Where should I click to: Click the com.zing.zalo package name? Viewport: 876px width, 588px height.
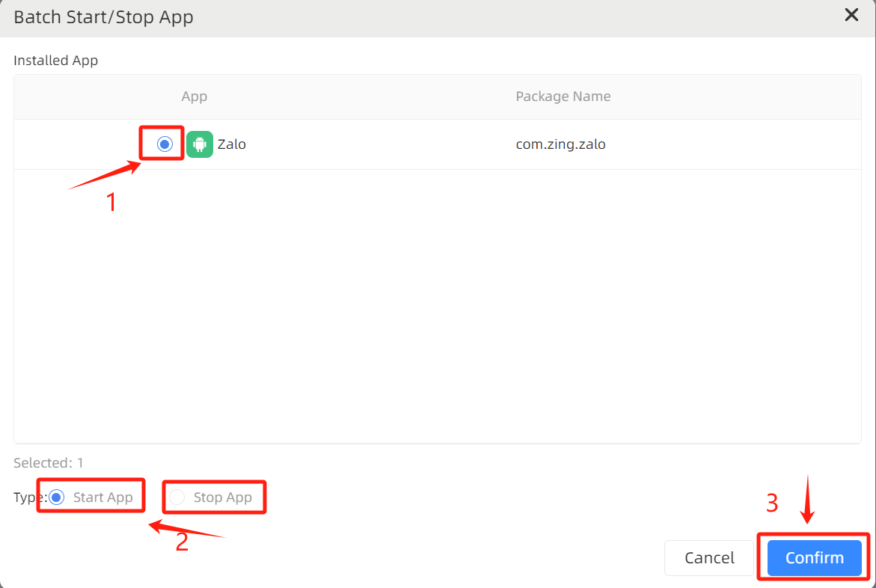[560, 144]
